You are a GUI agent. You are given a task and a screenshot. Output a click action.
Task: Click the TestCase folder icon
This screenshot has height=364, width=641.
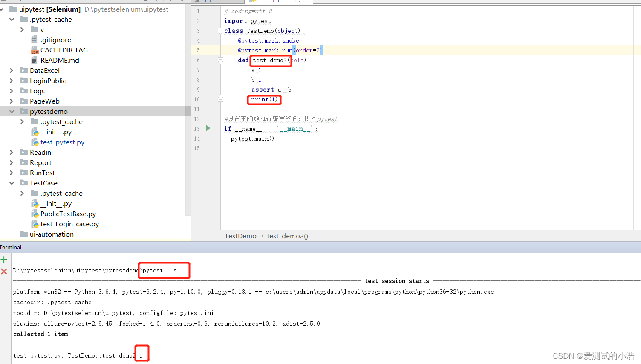[24, 183]
